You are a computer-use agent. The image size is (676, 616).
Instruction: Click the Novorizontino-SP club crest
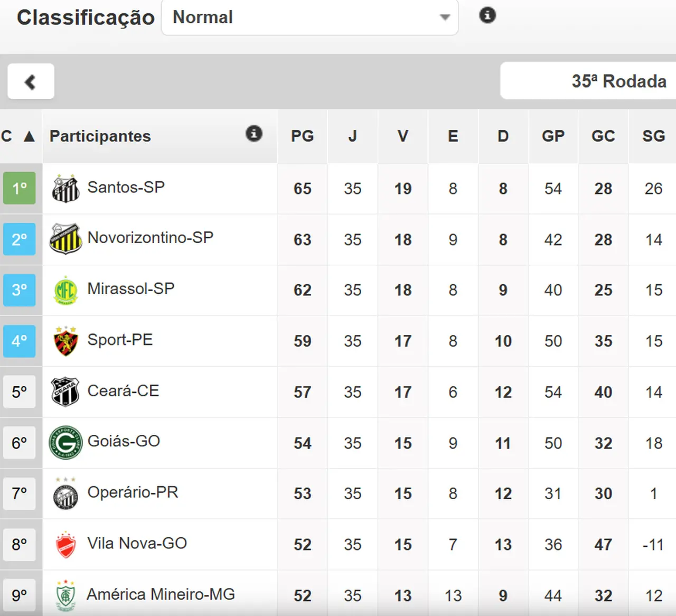coord(65,239)
